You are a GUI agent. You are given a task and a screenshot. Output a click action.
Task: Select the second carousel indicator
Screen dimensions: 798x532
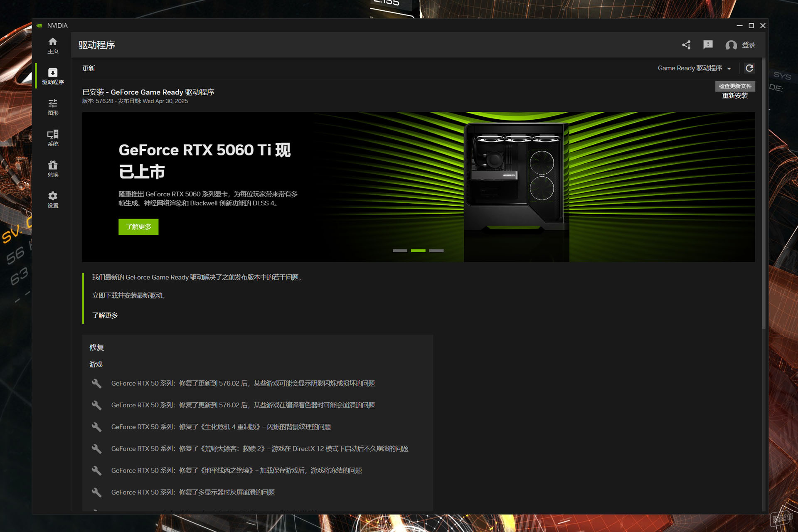tap(418, 251)
